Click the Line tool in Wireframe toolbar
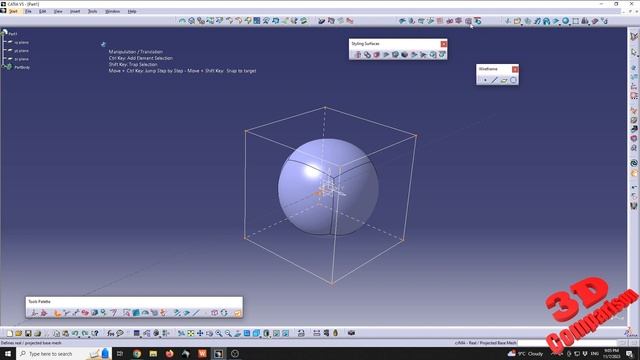The width and height of the screenshot is (640, 360). pyautogui.click(x=494, y=80)
